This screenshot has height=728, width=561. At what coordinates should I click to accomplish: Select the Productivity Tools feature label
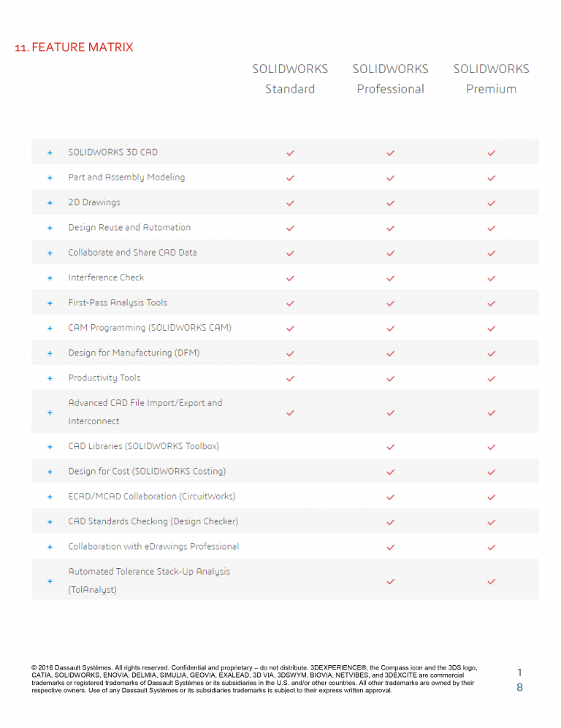click(x=104, y=378)
